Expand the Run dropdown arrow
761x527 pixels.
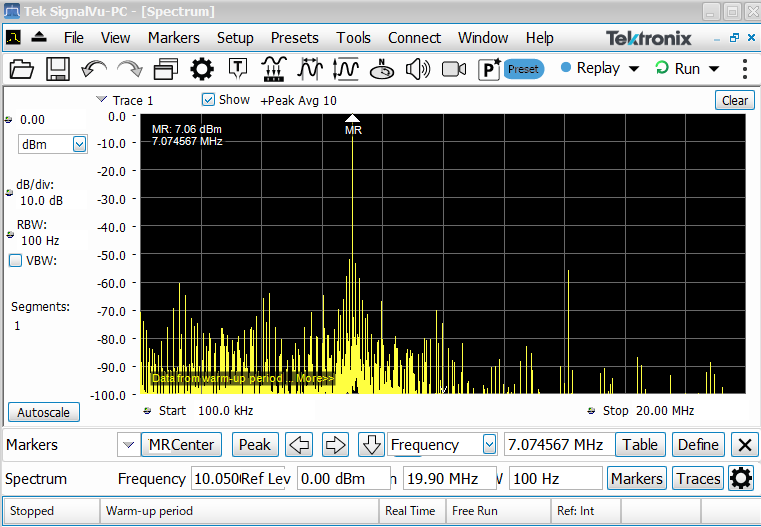coord(714,69)
